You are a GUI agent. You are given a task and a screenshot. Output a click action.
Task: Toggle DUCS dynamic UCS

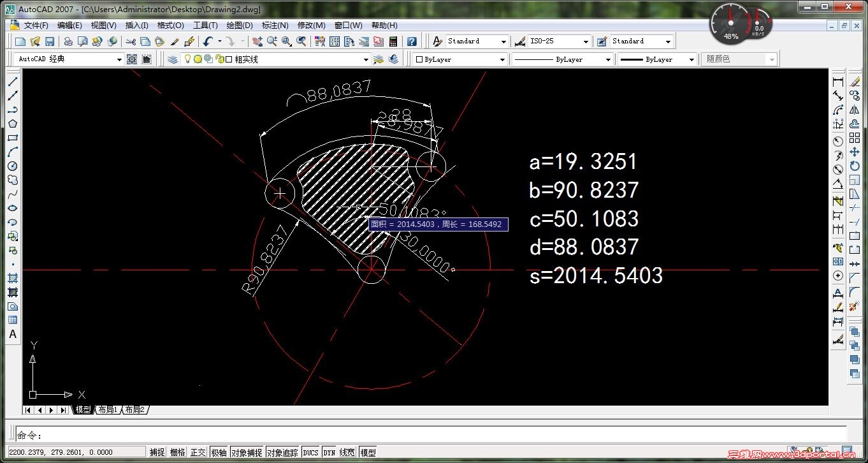click(x=311, y=453)
